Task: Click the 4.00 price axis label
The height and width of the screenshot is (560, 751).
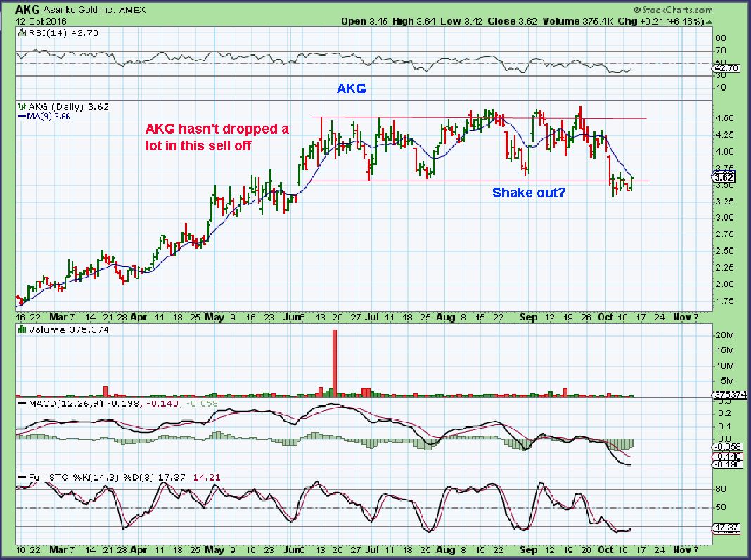Action: click(725, 151)
